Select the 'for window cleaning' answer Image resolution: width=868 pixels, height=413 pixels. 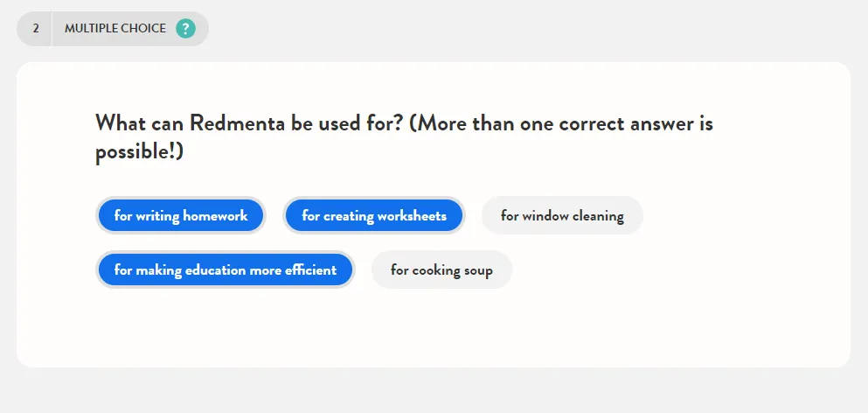pos(562,215)
